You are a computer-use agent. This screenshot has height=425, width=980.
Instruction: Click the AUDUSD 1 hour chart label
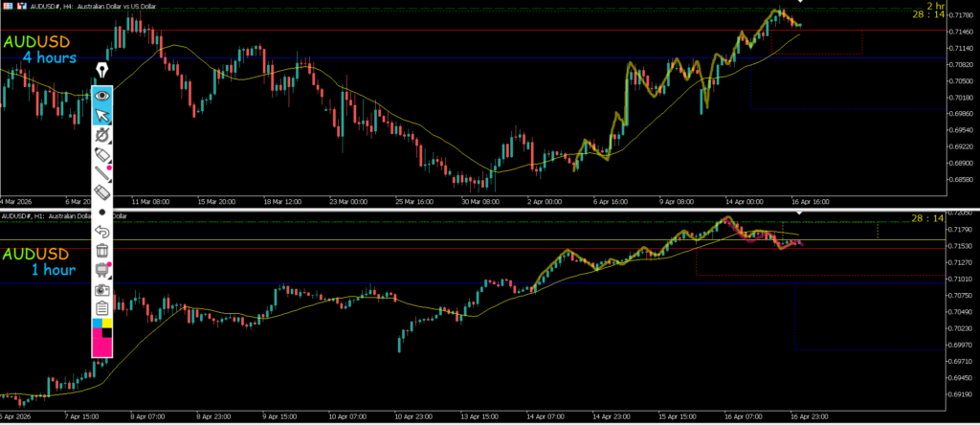pyautogui.click(x=36, y=261)
